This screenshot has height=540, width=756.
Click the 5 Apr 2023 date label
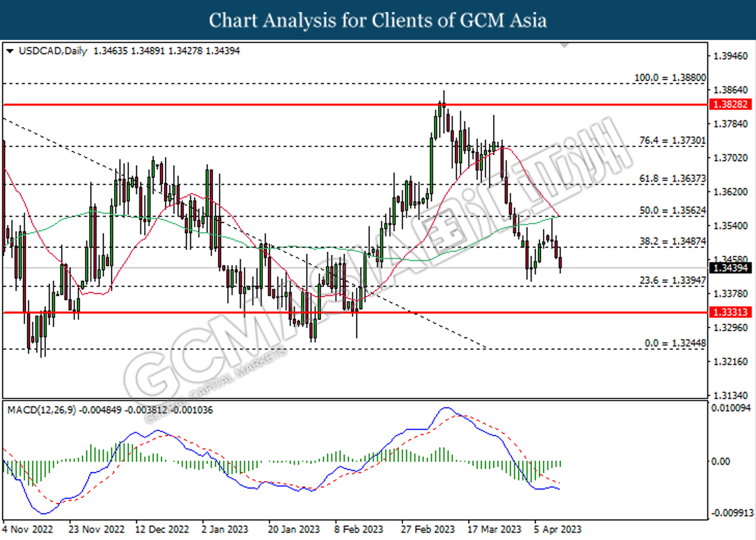pos(557,529)
